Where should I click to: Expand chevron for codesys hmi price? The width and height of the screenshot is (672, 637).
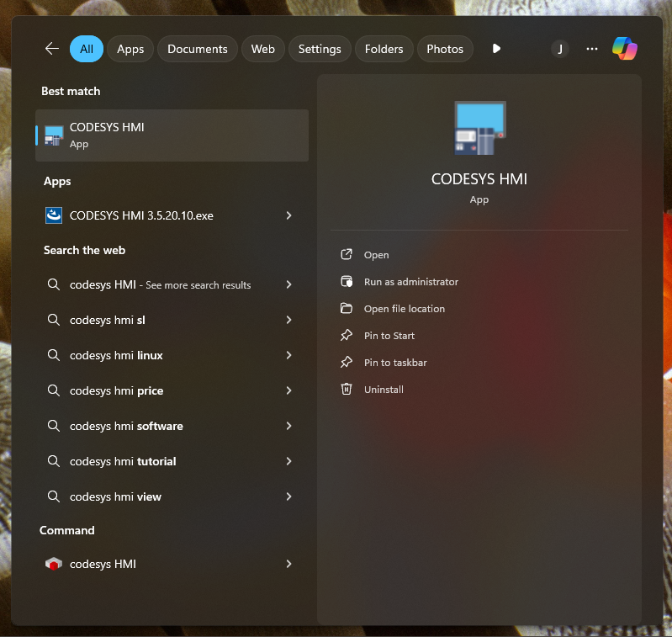pyautogui.click(x=288, y=390)
